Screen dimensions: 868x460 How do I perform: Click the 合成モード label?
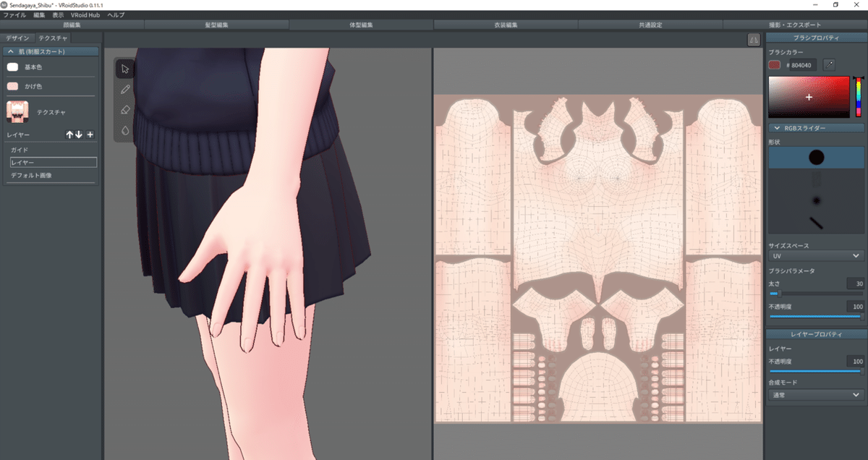click(x=782, y=382)
